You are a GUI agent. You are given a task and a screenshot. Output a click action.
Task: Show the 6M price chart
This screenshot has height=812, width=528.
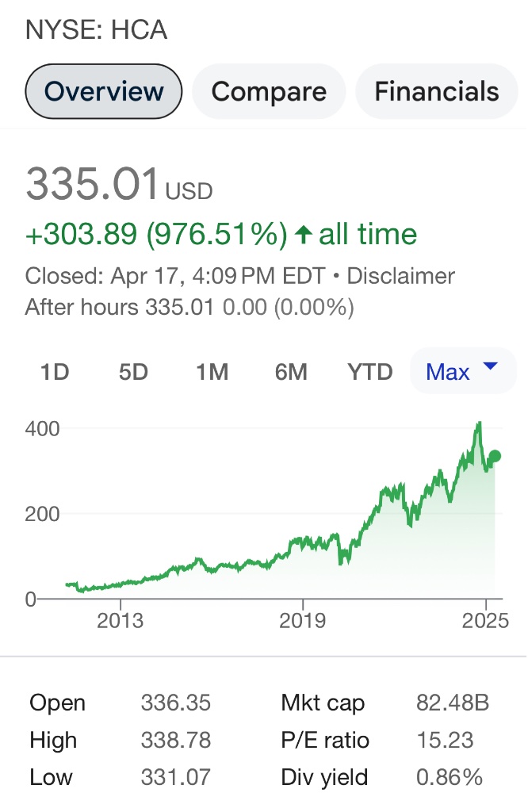[291, 371]
